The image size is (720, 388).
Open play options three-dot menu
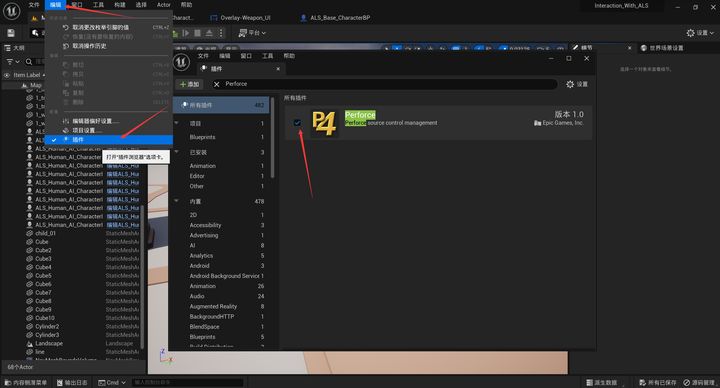[221, 33]
